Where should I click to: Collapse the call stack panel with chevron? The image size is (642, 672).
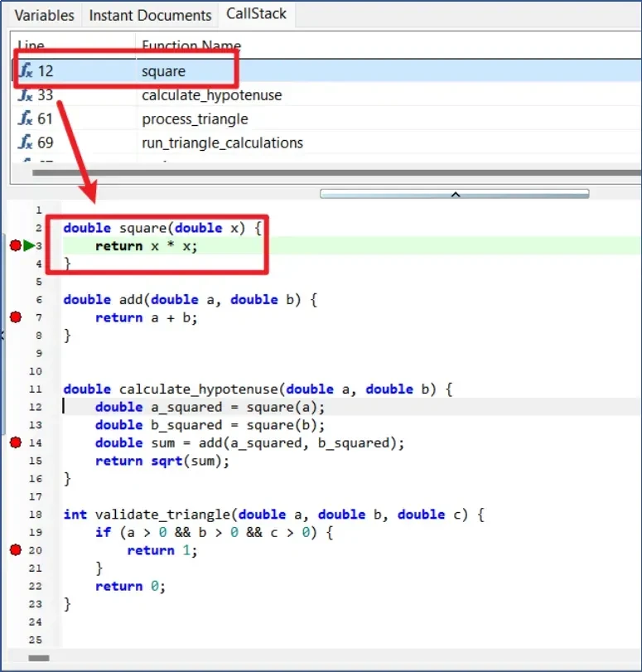pos(455,194)
